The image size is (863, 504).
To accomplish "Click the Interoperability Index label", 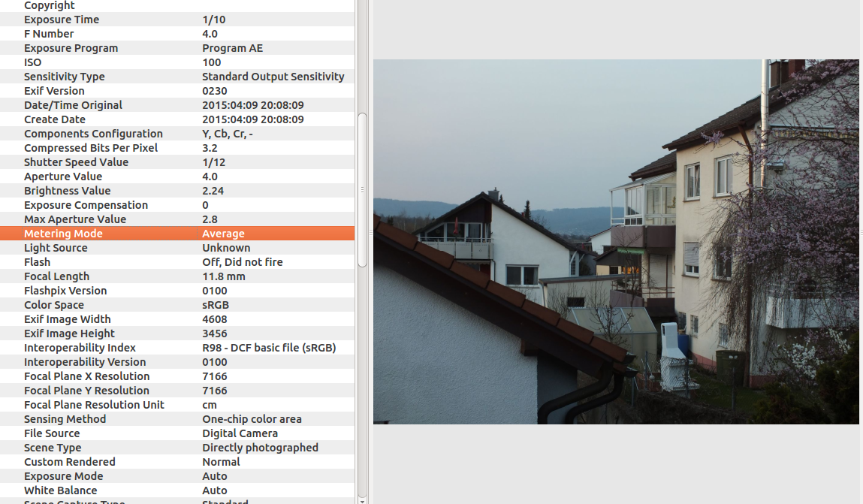I will [80, 348].
